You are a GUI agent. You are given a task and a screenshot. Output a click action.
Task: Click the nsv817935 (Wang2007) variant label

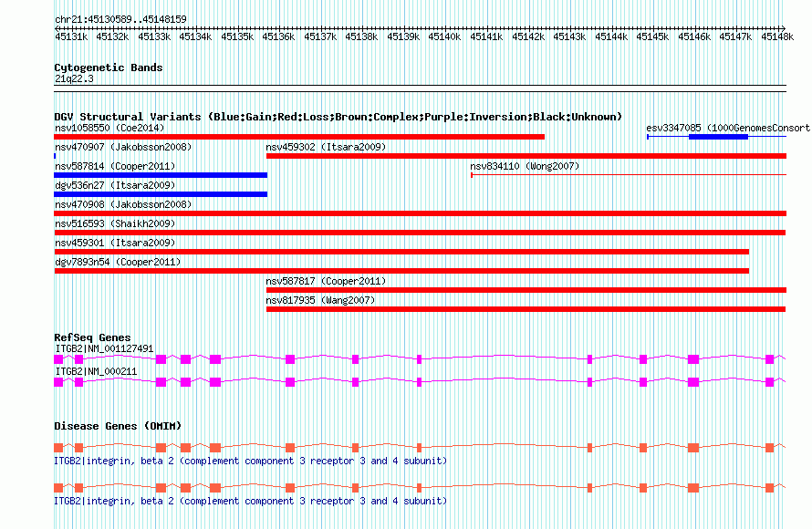(x=320, y=300)
